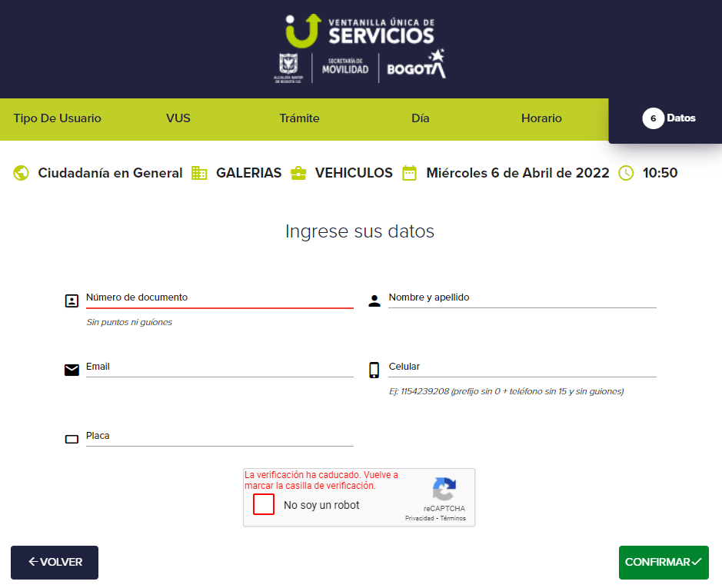Click the person icon next to Nombre y apellido
This screenshot has height=588, width=722.
[x=374, y=301]
